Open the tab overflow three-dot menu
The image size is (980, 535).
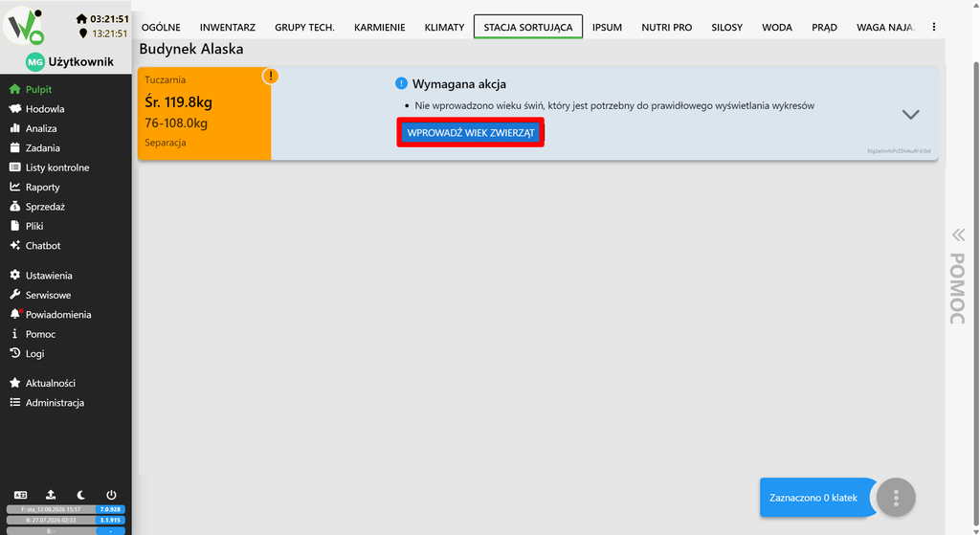click(x=934, y=27)
